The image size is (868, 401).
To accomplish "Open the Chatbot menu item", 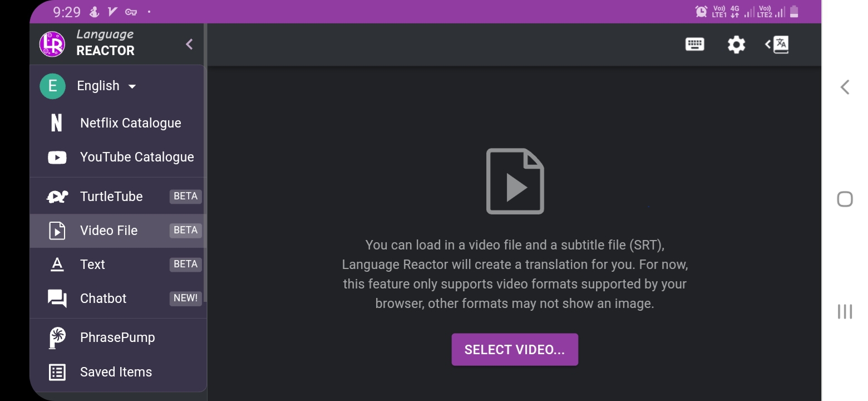I will 118,299.
